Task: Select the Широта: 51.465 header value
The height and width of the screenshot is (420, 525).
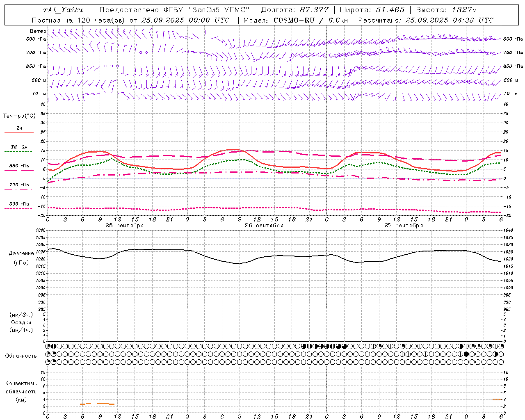Action: click(x=372, y=10)
